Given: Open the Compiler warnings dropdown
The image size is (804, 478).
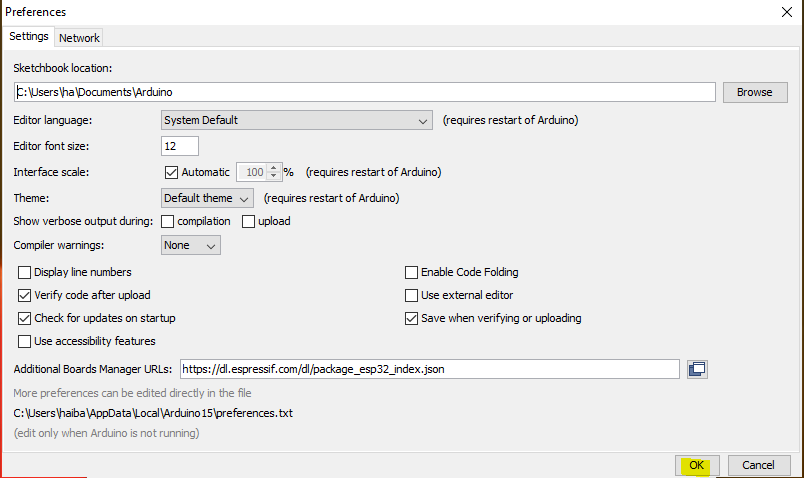Looking at the screenshot, I should [x=191, y=246].
